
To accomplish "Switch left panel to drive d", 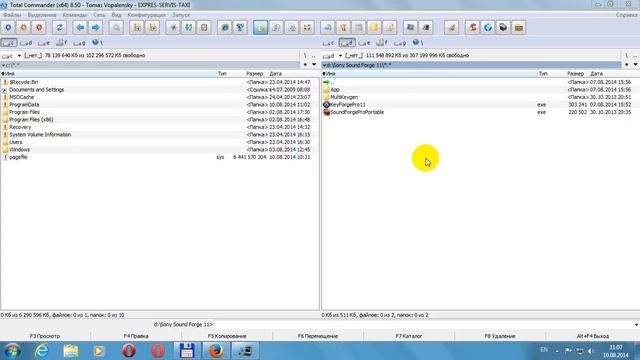I will pyautogui.click(x=26, y=42).
